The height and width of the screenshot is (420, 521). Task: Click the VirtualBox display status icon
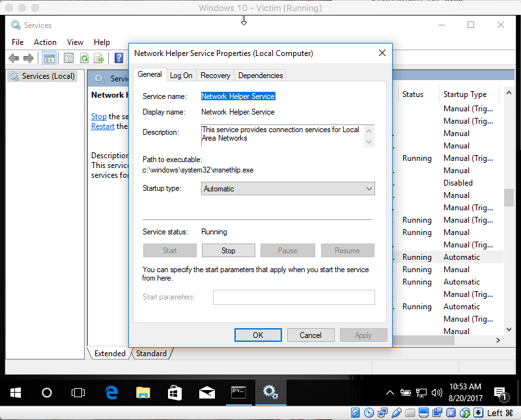point(424,413)
